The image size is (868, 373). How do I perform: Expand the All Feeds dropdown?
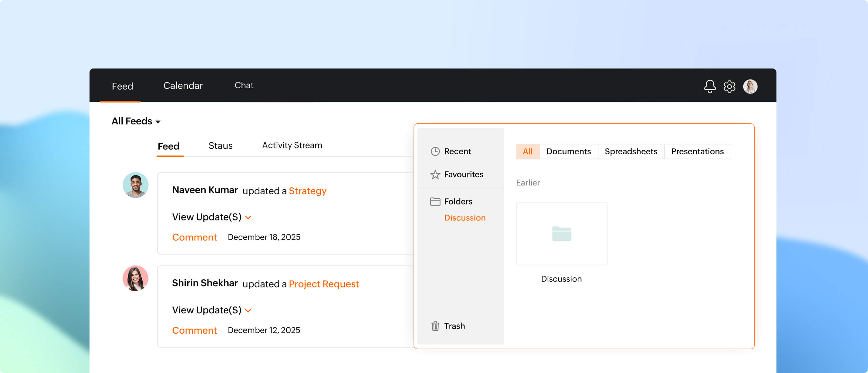point(136,121)
